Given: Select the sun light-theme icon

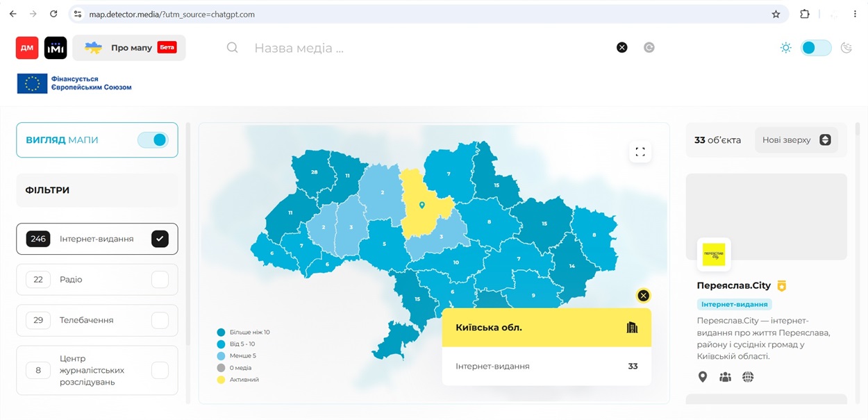Looking at the screenshot, I should coord(786,48).
